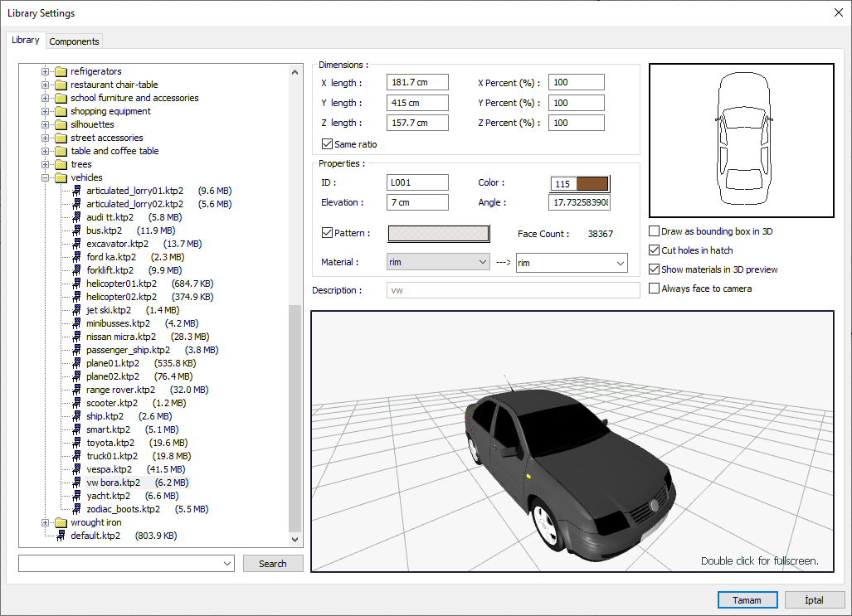Confirm with the Tamam button

[747, 599]
